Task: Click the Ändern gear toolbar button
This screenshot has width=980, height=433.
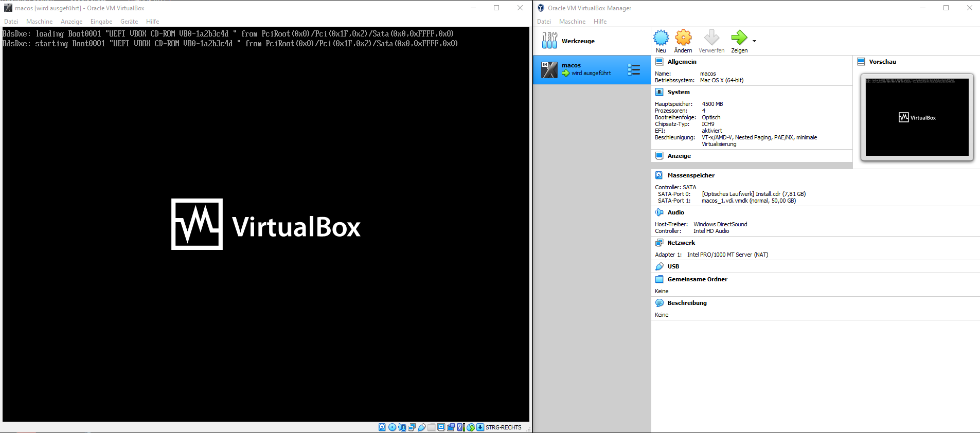Action: click(x=683, y=41)
